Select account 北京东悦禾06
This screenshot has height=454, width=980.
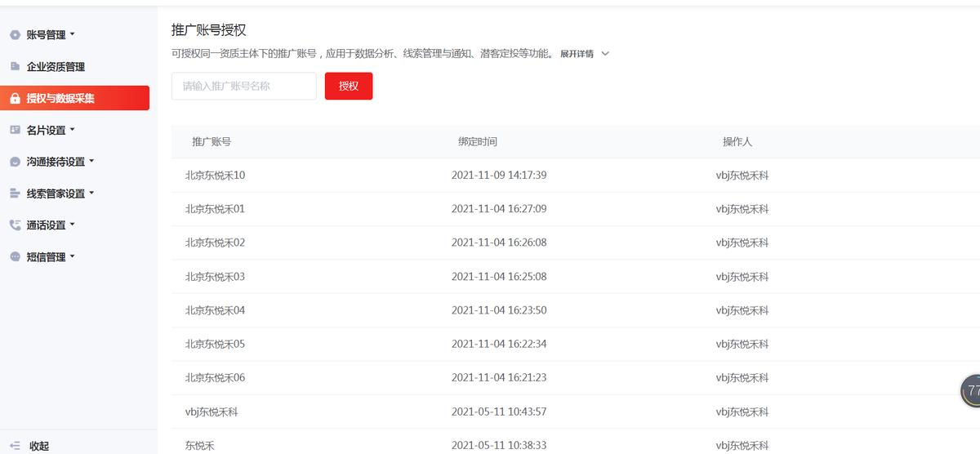[215, 378]
